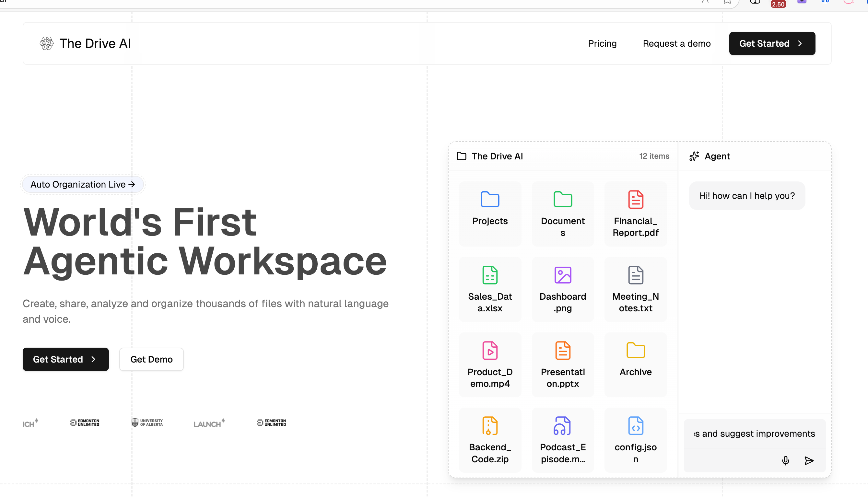
Task: Click the agent chat input field
Action: 754,433
